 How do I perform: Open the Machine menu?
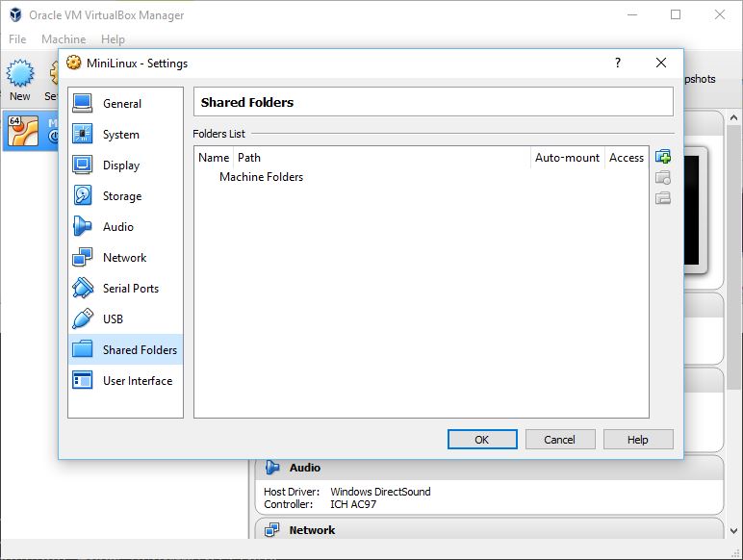(x=64, y=39)
